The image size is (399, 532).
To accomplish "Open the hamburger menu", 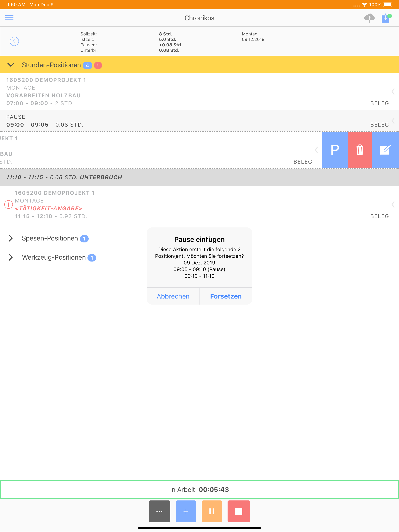I will 9,18.
